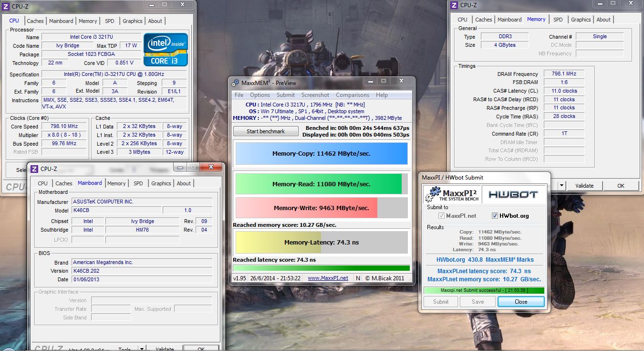644x351 pixels.
Task: Click the Manufacturer field ASUSTeK COMPUTER INC.
Action: coord(142,202)
